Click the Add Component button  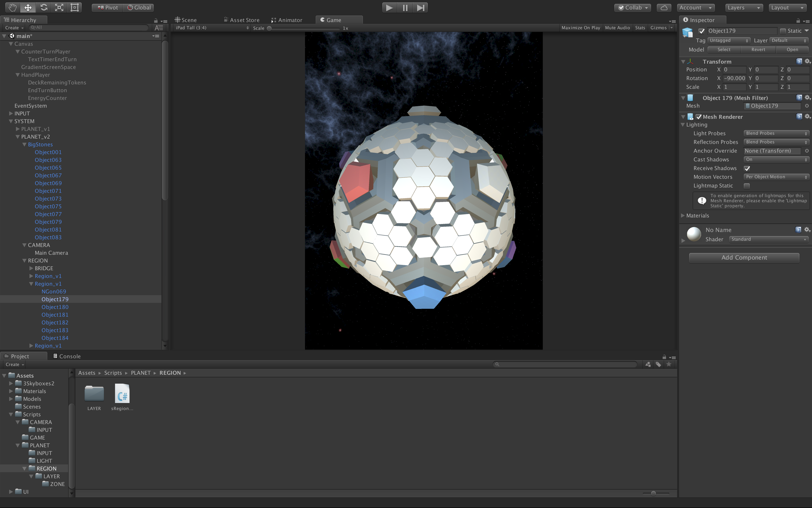coord(744,258)
